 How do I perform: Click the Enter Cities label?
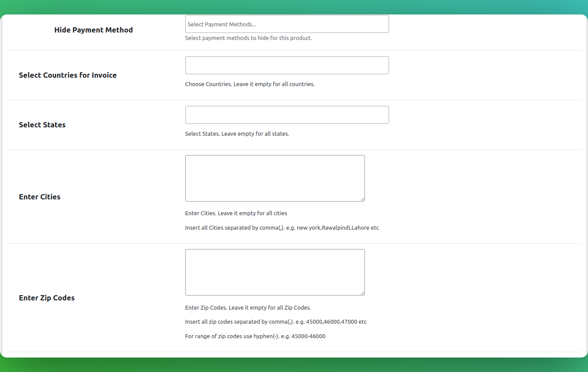click(40, 197)
